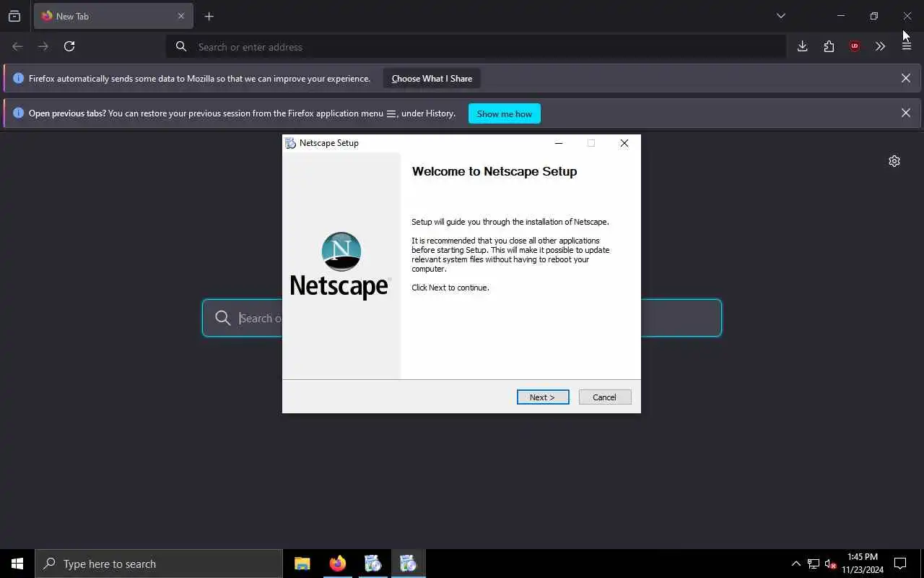Open a new Firefox tab
Screen dimensions: 924x578
point(209,16)
